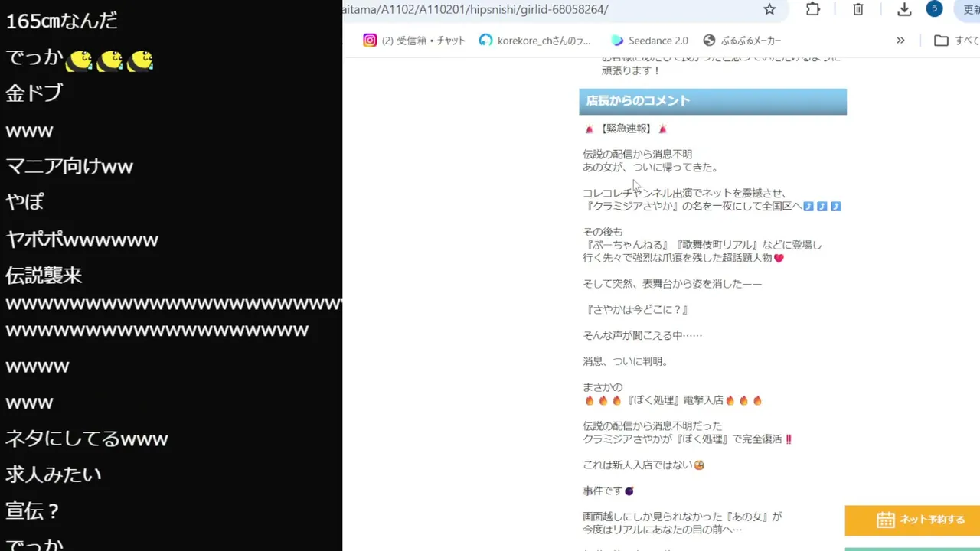Open the browser extensions puzzle icon
The image size is (980, 551).
coord(813,9)
